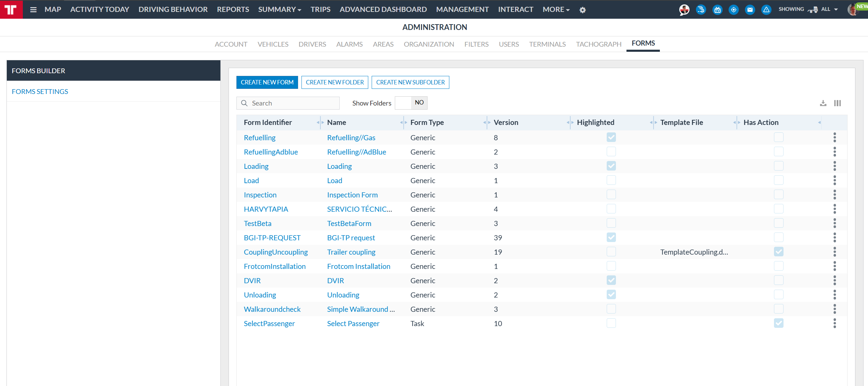Open the settings gear in the top bar
This screenshot has height=386, width=868.
[583, 10]
